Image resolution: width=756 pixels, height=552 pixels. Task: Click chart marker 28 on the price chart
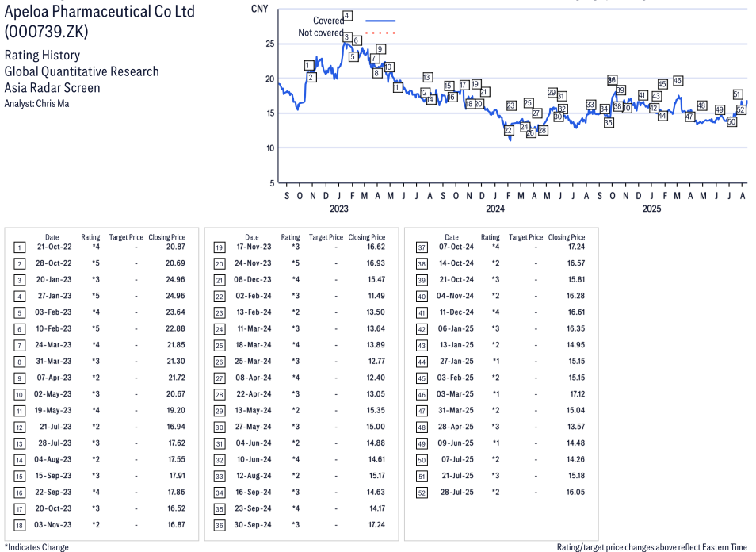(x=542, y=130)
